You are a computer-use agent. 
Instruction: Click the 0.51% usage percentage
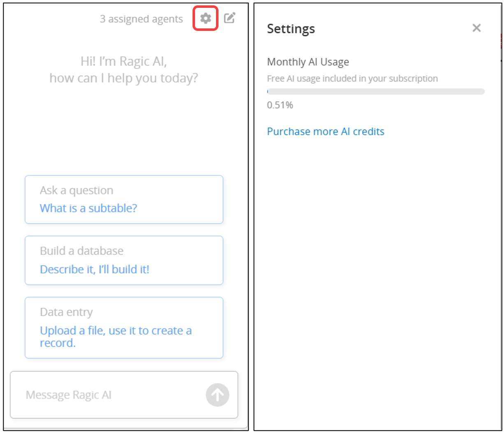pos(280,105)
